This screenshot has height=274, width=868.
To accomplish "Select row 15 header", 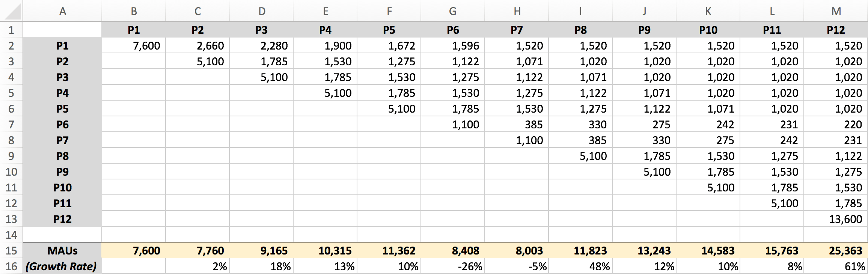I will click(11, 250).
